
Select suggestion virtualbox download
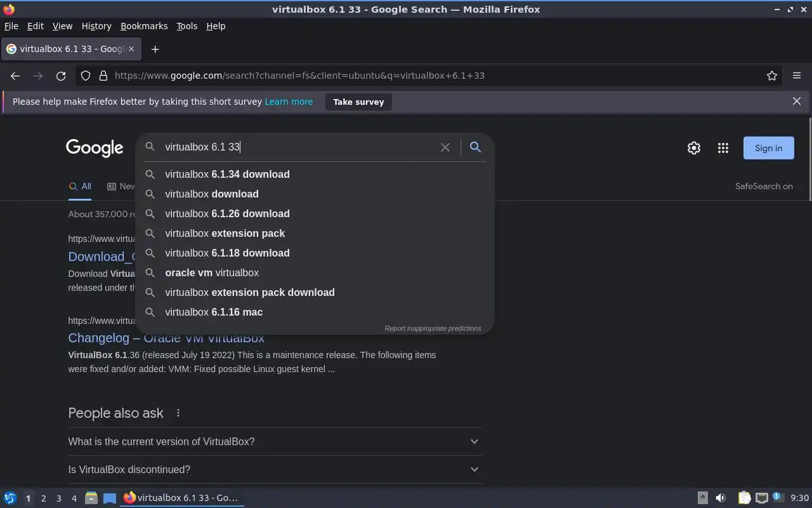click(315, 194)
